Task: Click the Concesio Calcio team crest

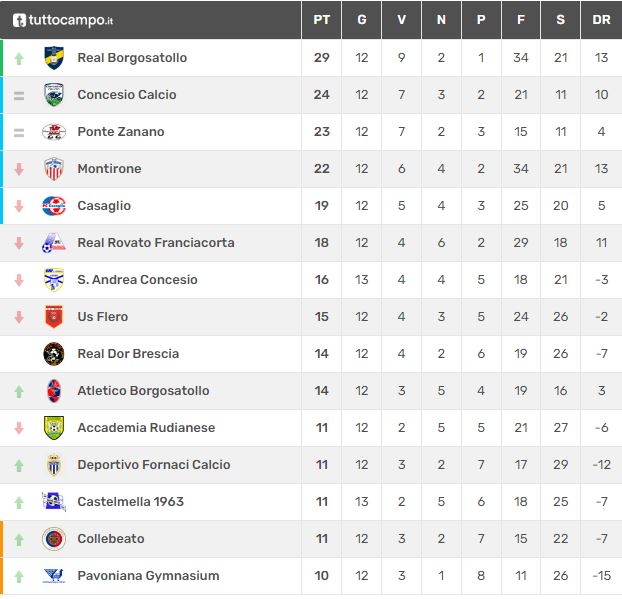Action: point(54,95)
